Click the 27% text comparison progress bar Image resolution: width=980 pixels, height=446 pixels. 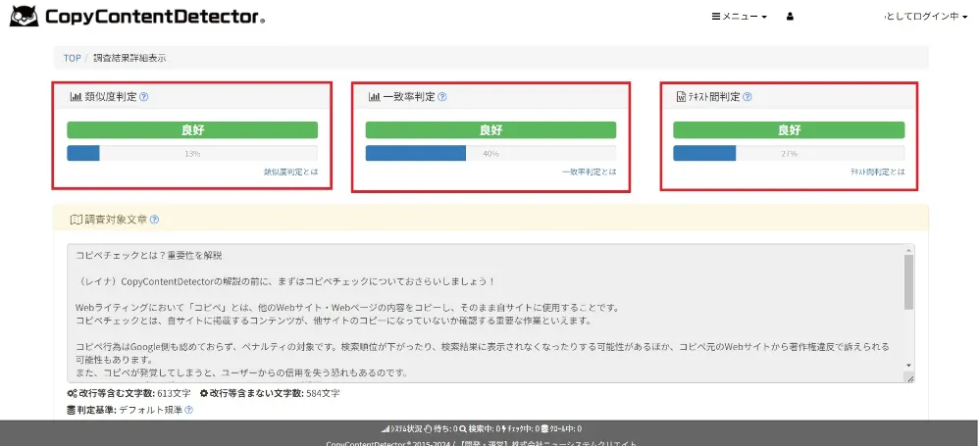(789, 153)
